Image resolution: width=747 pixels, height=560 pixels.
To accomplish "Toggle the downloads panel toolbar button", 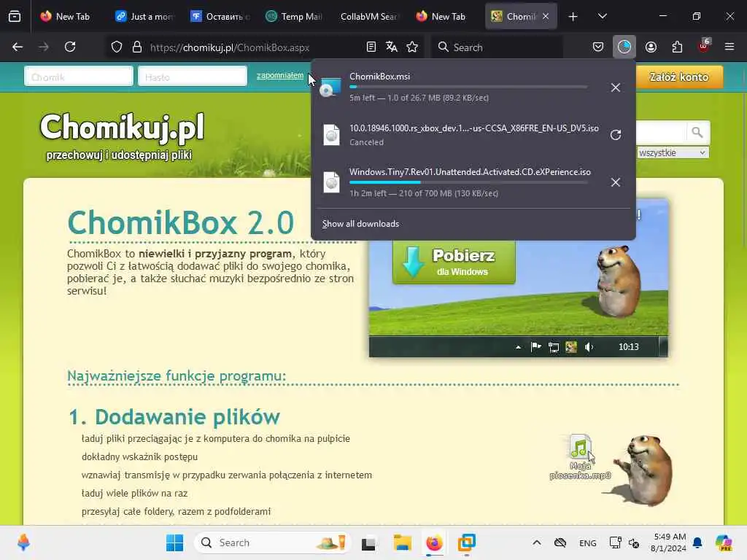I will click(x=624, y=47).
